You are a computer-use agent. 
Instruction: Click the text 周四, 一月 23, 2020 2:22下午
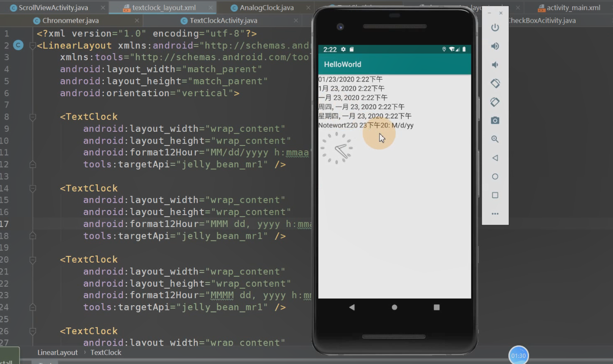(x=361, y=107)
